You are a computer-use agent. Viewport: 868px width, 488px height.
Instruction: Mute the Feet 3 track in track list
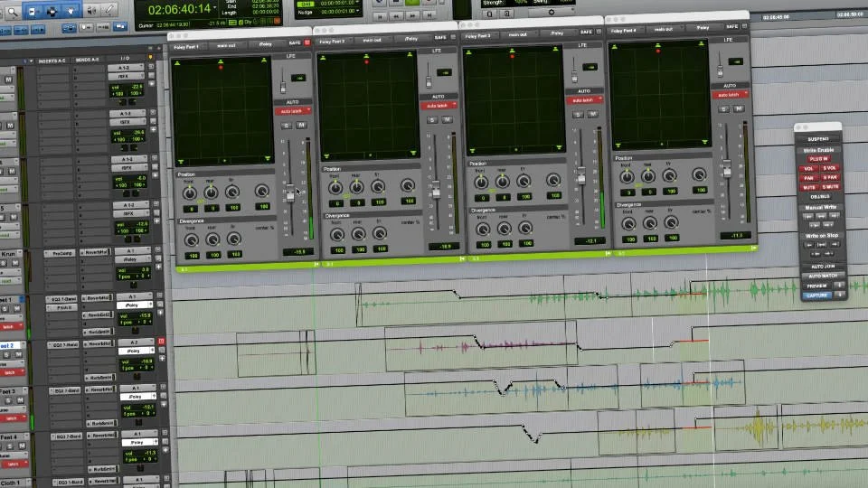[21, 400]
